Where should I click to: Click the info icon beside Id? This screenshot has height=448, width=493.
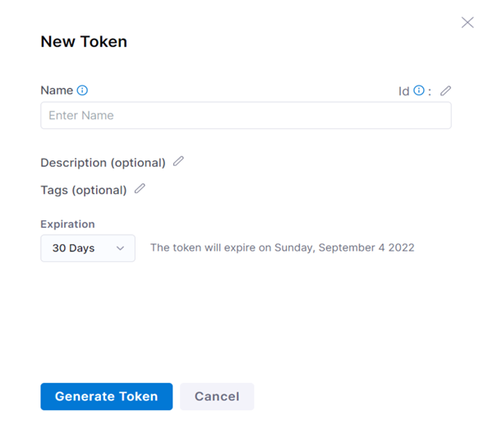point(419,90)
